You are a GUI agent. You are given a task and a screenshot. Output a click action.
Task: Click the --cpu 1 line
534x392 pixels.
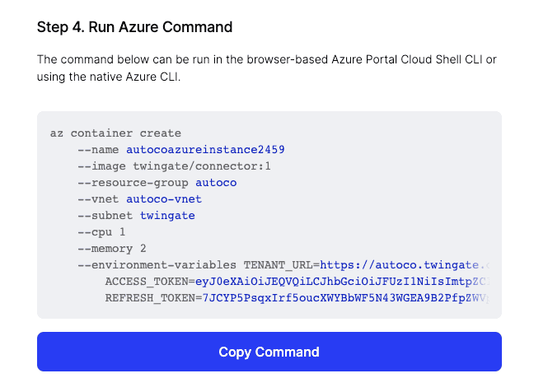pos(101,232)
